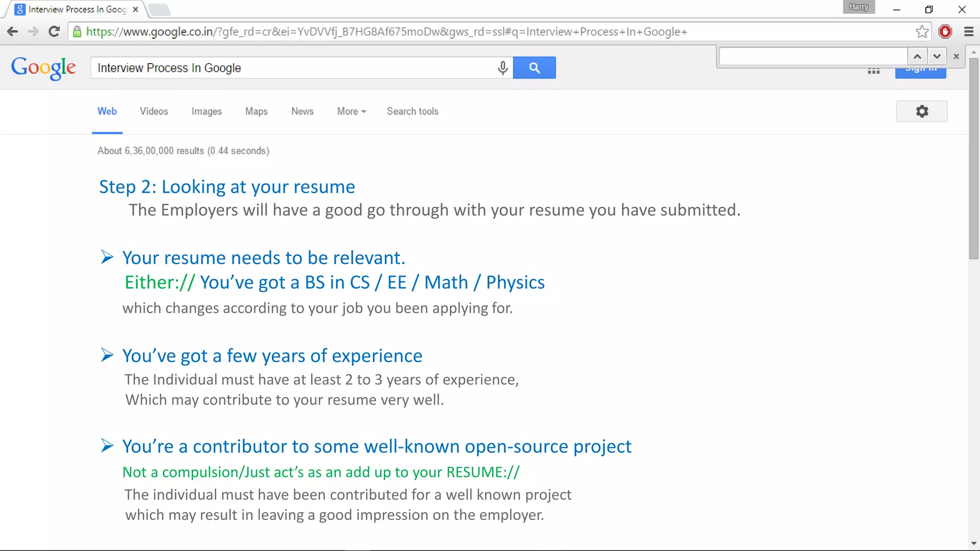Screen dimensions: 980x551
Task: Go to next find result arrow
Action: coord(937,56)
